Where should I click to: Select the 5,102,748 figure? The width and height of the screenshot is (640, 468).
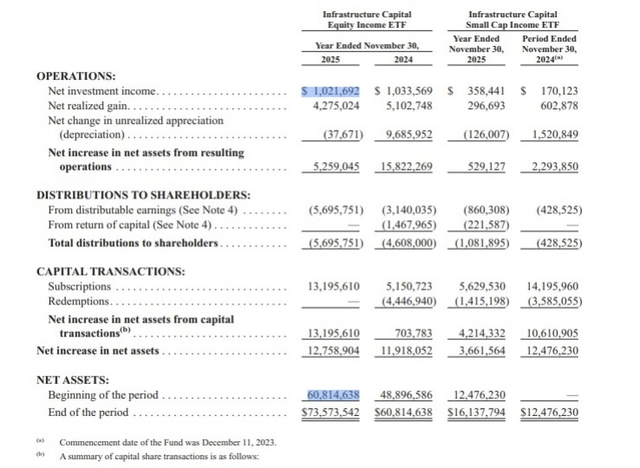(x=409, y=106)
